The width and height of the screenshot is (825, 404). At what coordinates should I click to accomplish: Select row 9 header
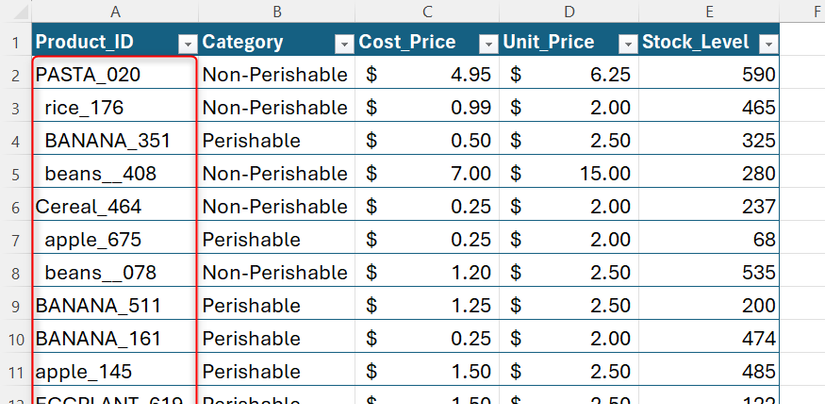tap(15, 305)
